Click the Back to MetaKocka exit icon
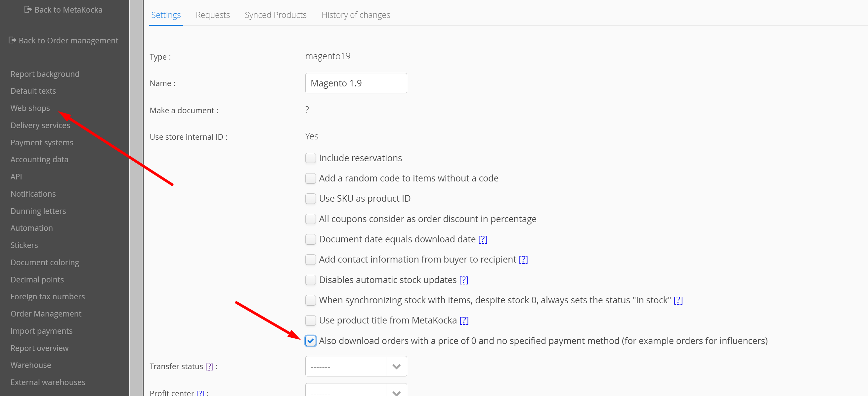Screen dimensions: 868x396 [28, 10]
